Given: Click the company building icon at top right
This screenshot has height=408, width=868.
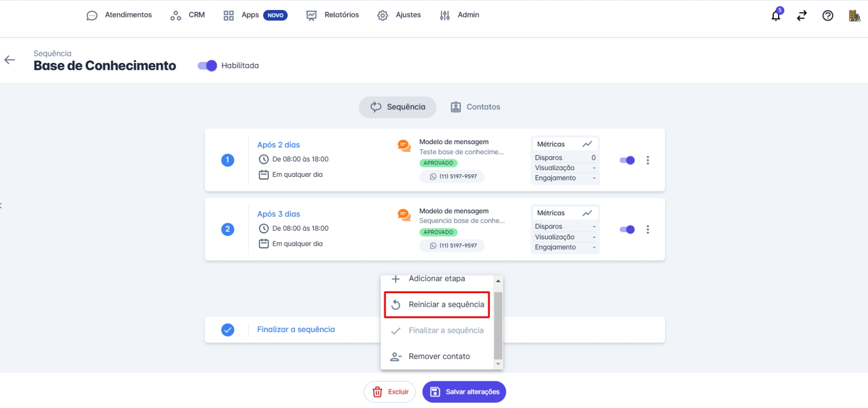Looking at the screenshot, I should pos(854,16).
